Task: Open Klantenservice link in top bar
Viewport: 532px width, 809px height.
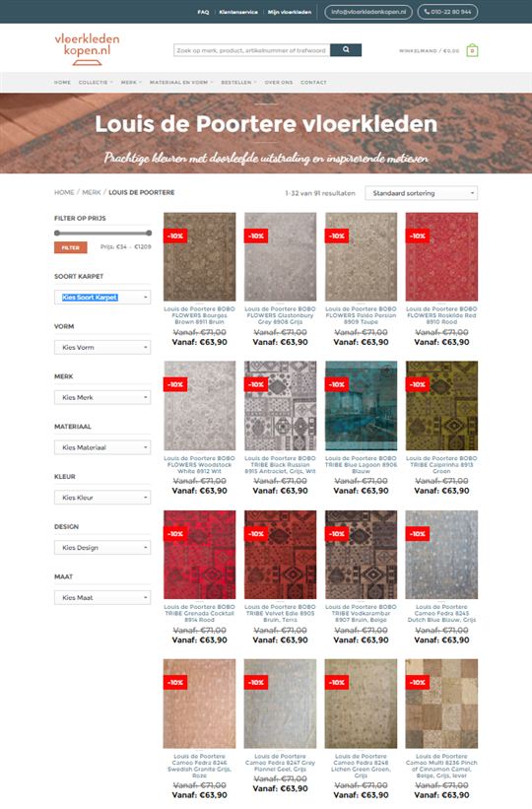Action: pyautogui.click(x=238, y=12)
